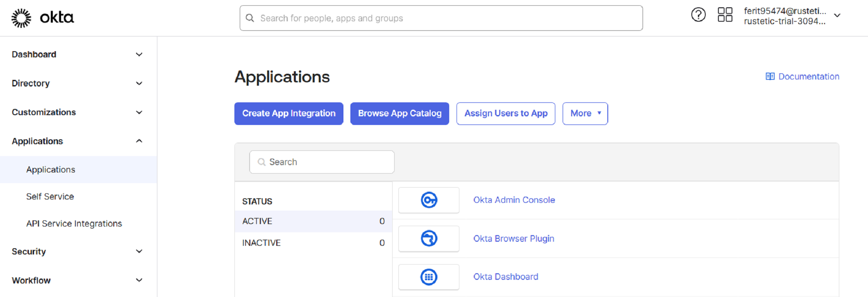Select Dashboard in the sidebar
Image resolution: width=868 pixels, height=297 pixels.
tap(34, 54)
